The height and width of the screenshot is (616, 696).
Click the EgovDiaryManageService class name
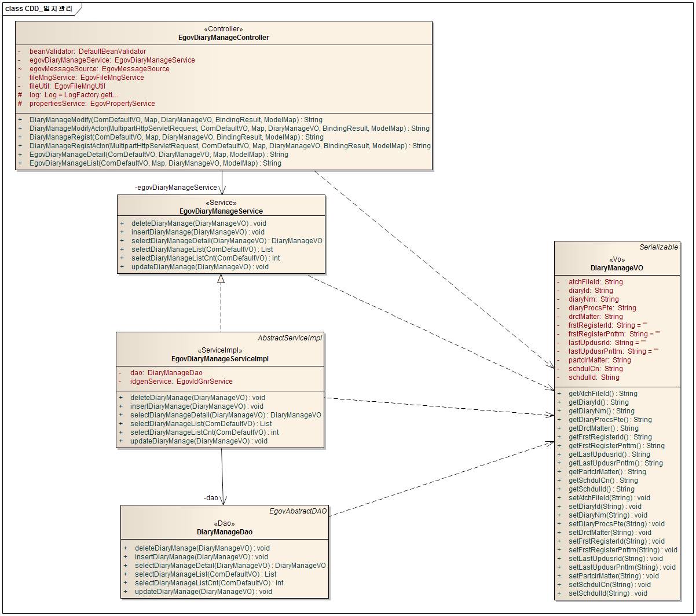pyautogui.click(x=221, y=211)
